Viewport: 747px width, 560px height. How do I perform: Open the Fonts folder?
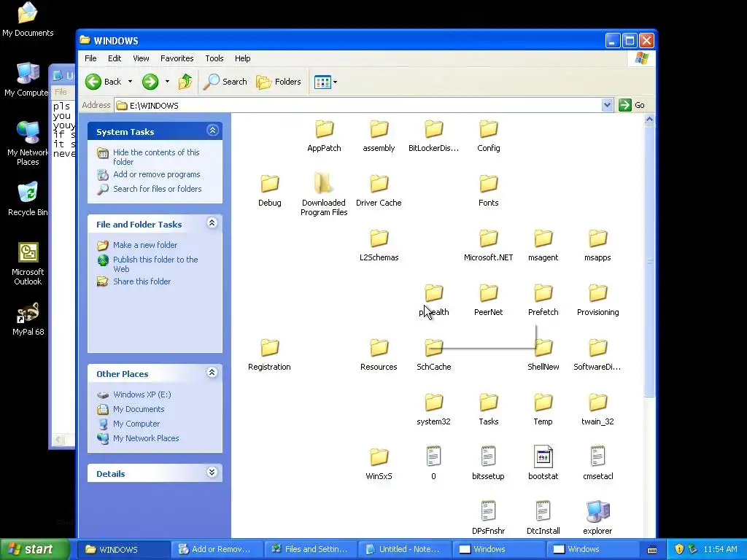pos(488,190)
